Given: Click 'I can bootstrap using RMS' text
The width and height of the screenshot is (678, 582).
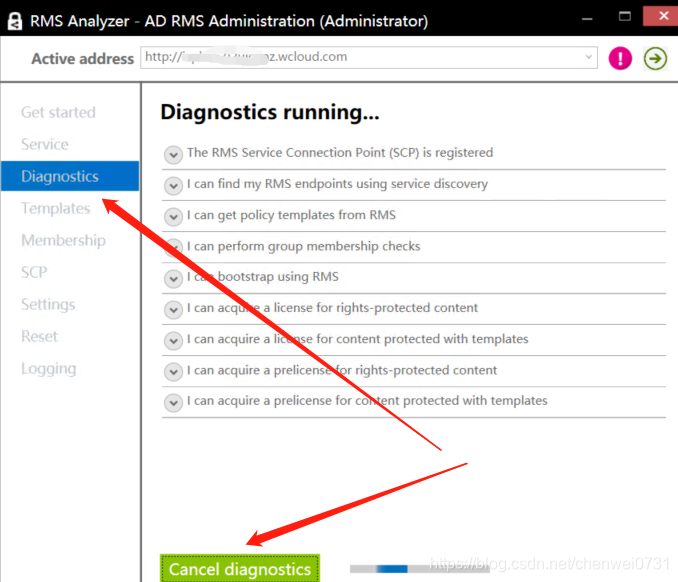Looking at the screenshot, I should pyautogui.click(x=263, y=277).
